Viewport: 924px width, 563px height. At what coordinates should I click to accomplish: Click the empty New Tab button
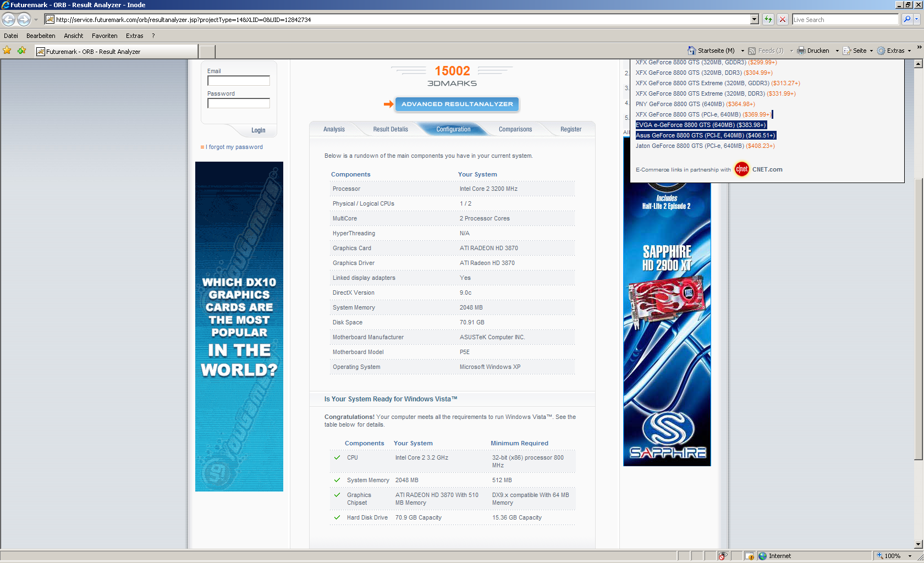click(x=207, y=52)
